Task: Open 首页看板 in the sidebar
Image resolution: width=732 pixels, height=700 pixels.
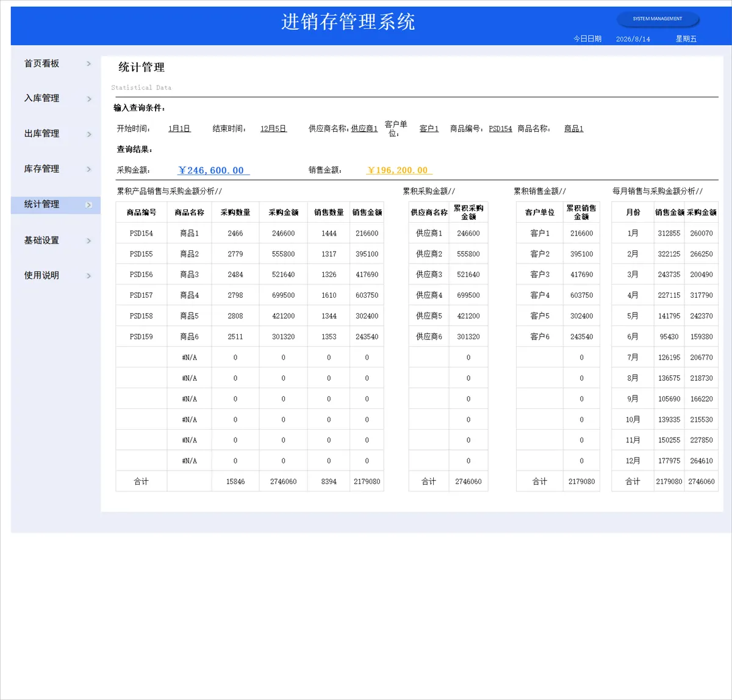Action: (x=41, y=63)
